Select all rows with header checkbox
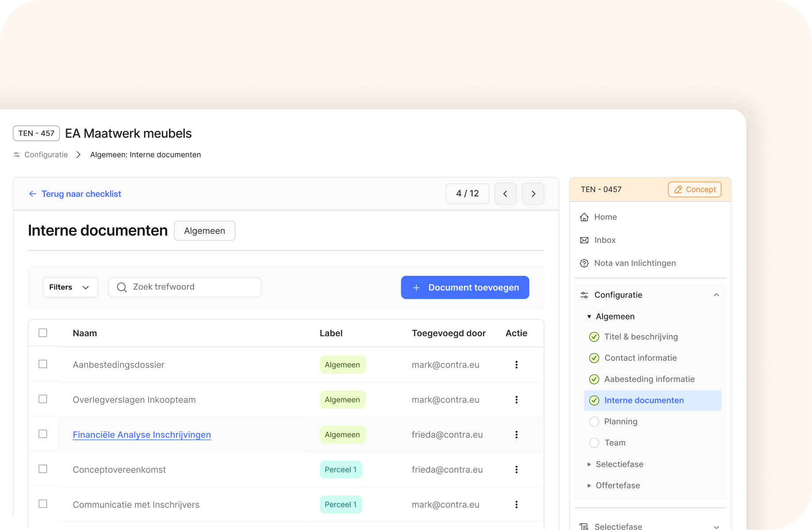812x530 pixels. tap(43, 333)
